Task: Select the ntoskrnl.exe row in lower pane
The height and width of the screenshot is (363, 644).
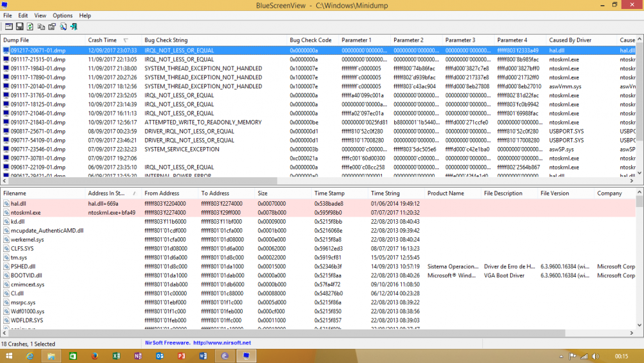Action: 26,213
